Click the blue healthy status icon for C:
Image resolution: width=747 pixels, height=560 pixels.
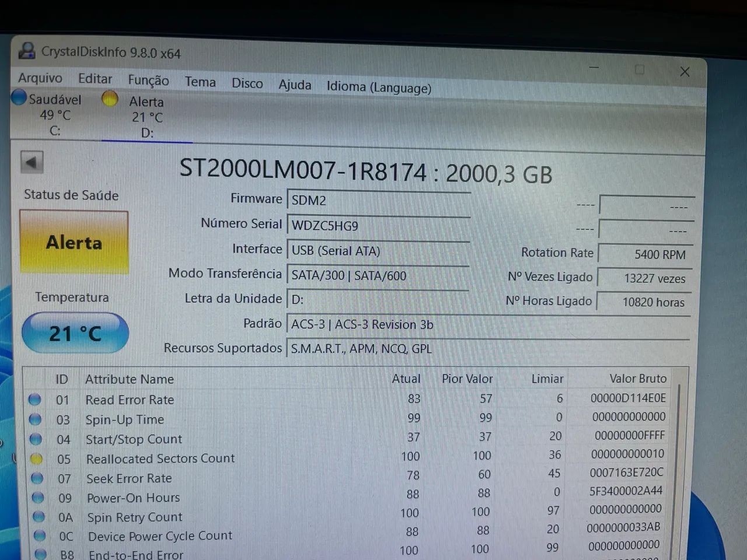point(19,97)
